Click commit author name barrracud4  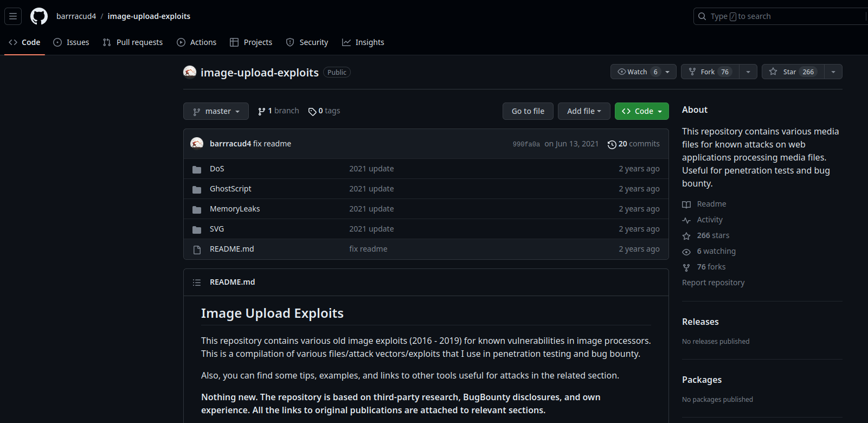(x=230, y=144)
